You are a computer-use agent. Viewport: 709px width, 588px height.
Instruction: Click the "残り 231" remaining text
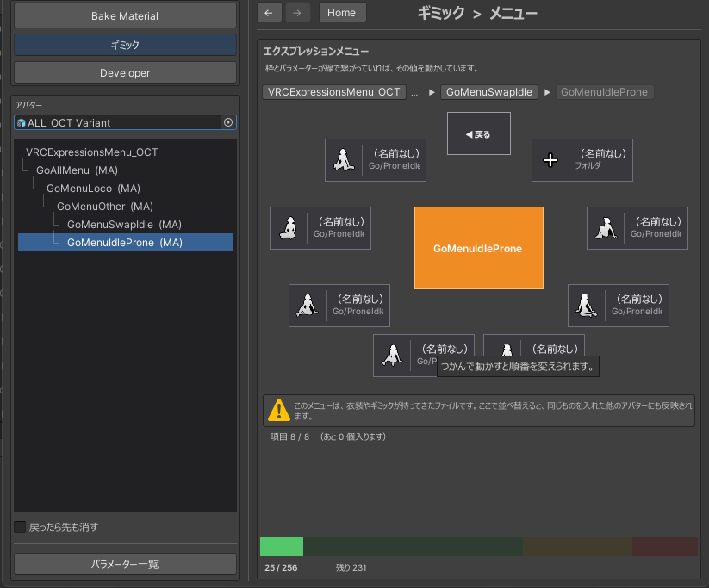coord(351,567)
